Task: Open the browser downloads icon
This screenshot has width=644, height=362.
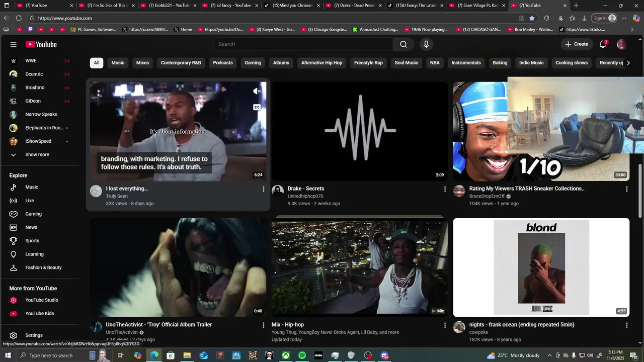Action: (584, 18)
